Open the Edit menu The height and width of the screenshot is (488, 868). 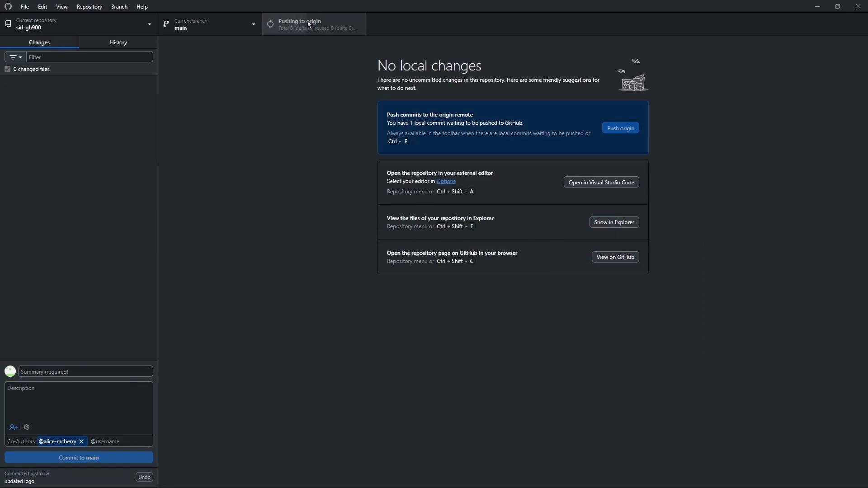coord(42,7)
